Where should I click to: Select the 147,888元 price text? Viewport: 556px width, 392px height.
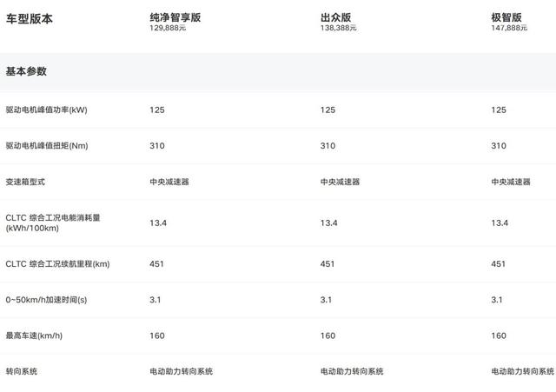(509, 28)
